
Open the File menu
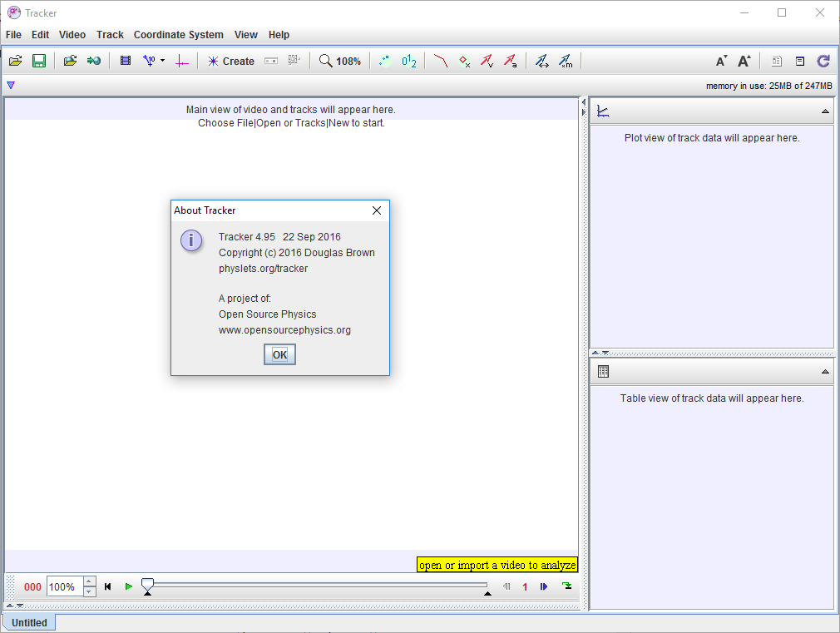click(13, 35)
